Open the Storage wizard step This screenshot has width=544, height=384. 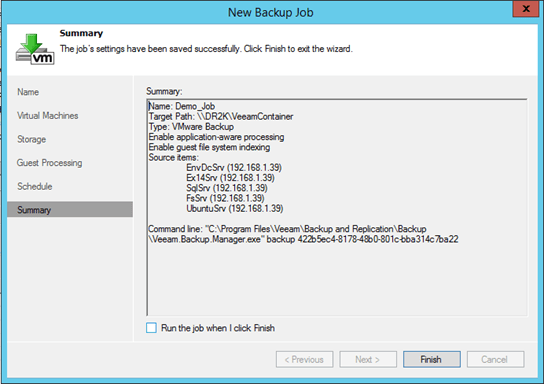[x=32, y=139]
